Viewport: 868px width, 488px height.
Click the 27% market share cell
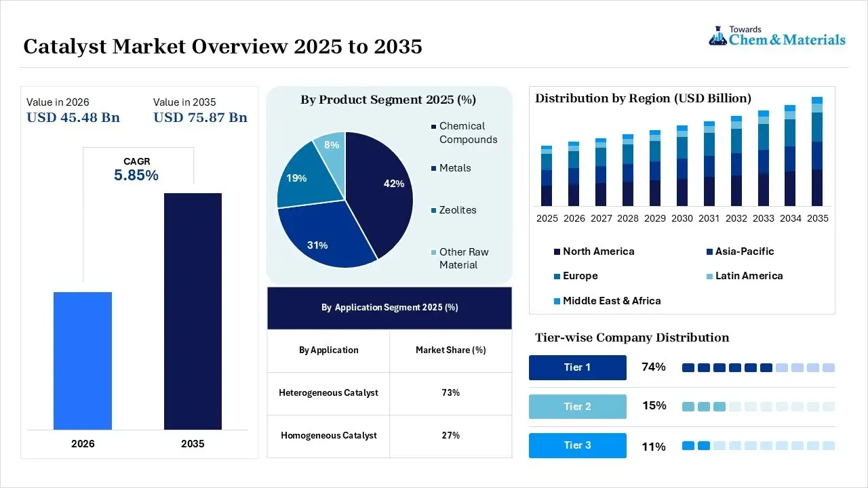(451, 436)
